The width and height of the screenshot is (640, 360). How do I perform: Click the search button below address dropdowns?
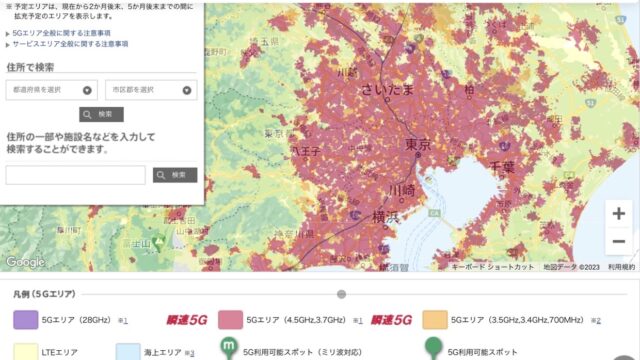coord(101,114)
